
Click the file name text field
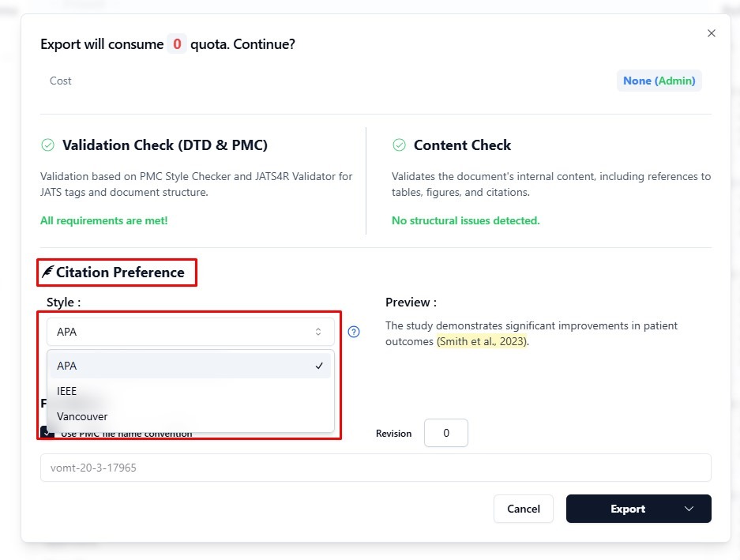[375, 468]
